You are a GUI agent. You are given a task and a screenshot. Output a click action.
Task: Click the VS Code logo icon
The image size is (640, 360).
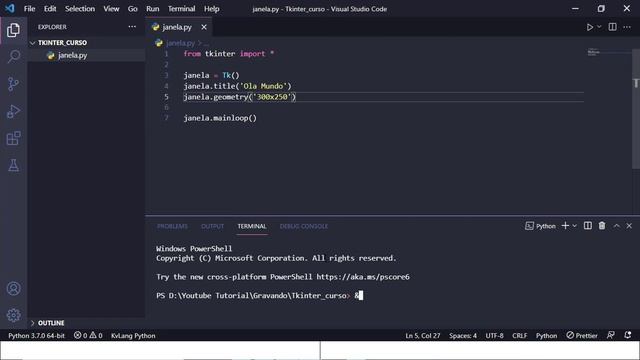pos(9,8)
